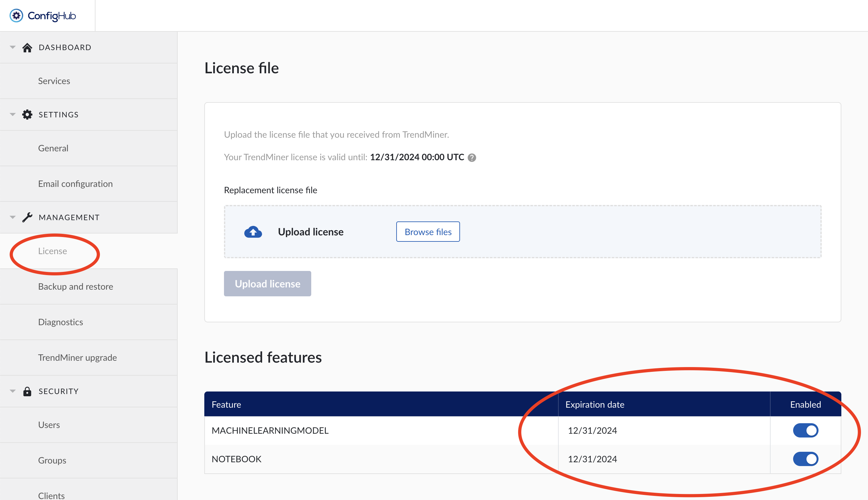This screenshot has width=868, height=500.
Task: Click the MACHINELEARNINGMODEL feature name
Action: 270,430
